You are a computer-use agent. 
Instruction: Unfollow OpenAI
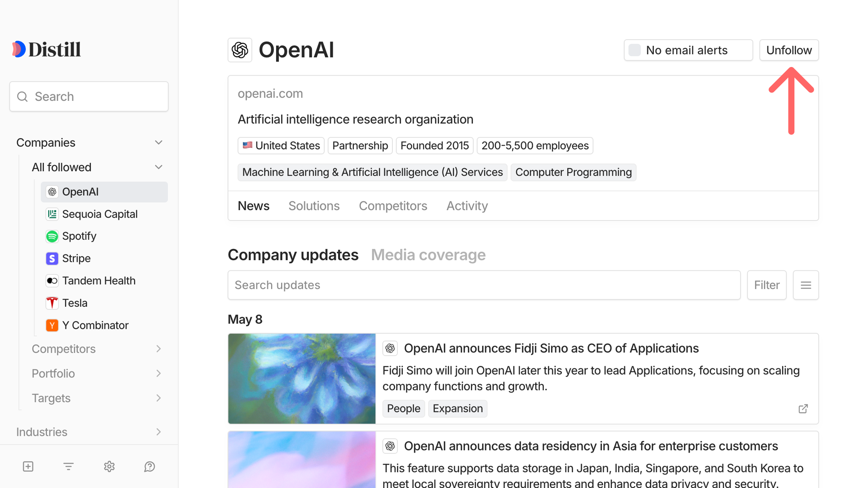(x=789, y=50)
